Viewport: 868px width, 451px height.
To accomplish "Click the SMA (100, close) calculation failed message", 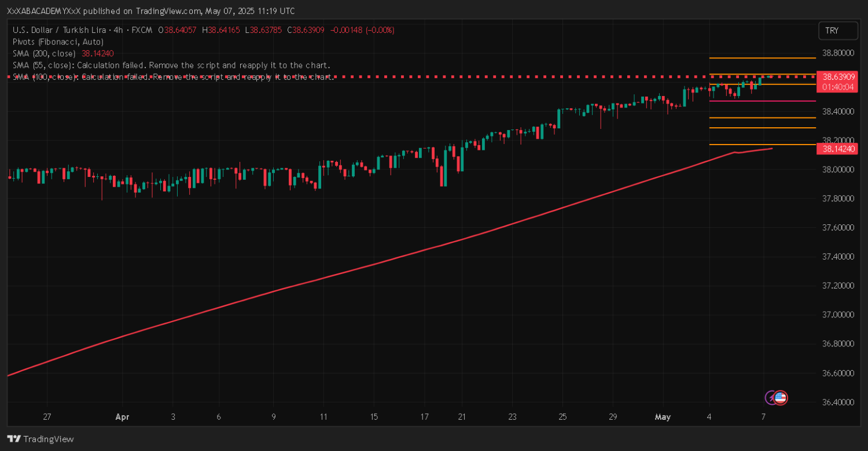I will (x=173, y=76).
